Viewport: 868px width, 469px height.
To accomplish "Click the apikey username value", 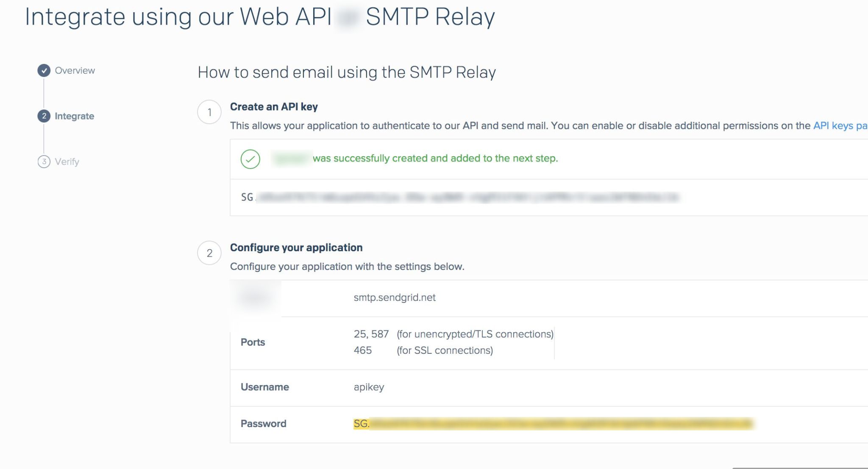I will click(x=369, y=387).
